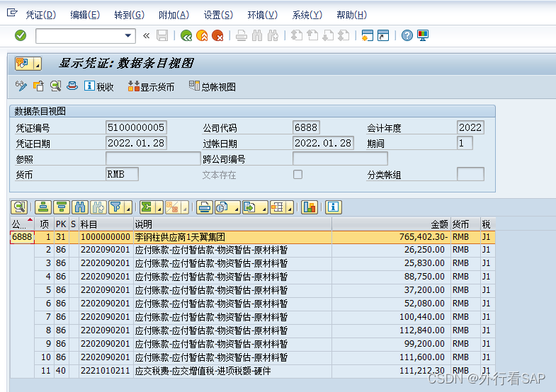Click the grid Details magnifier icon
The width and height of the screenshot is (556, 392).
[20, 207]
